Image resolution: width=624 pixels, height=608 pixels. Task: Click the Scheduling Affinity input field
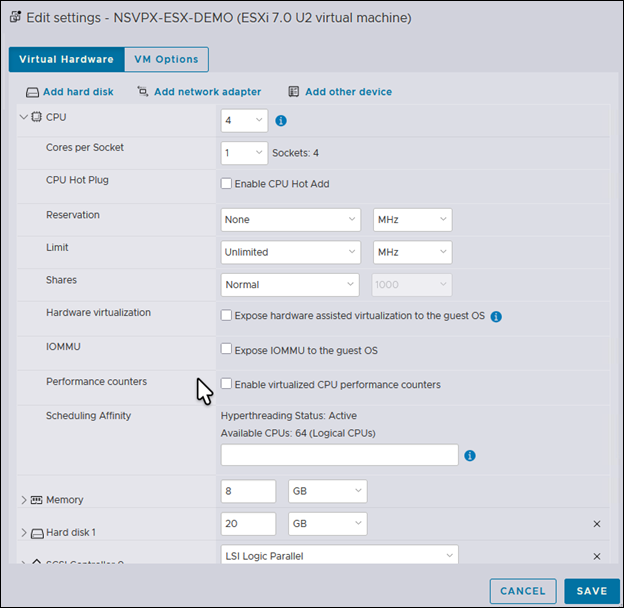(339, 455)
